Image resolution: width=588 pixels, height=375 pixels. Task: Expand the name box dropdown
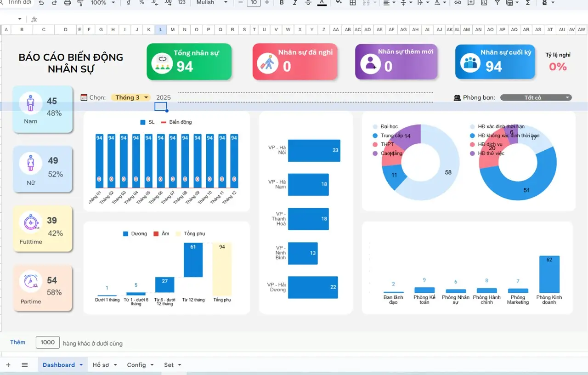coord(20,19)
